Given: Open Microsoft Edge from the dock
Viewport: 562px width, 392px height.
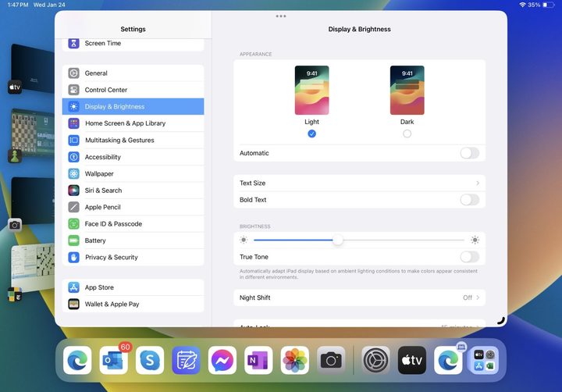Looking at the screenshot, I should point(77,360).
